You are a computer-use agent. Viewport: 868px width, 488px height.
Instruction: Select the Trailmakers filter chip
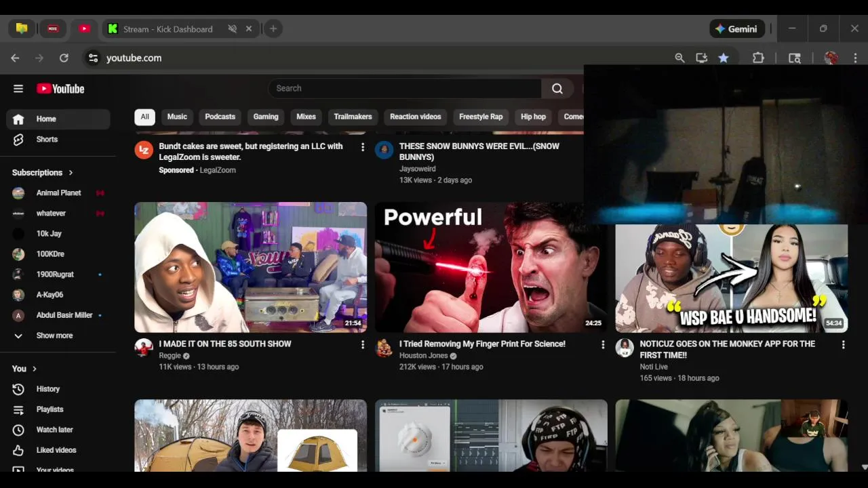click(353, 117)
